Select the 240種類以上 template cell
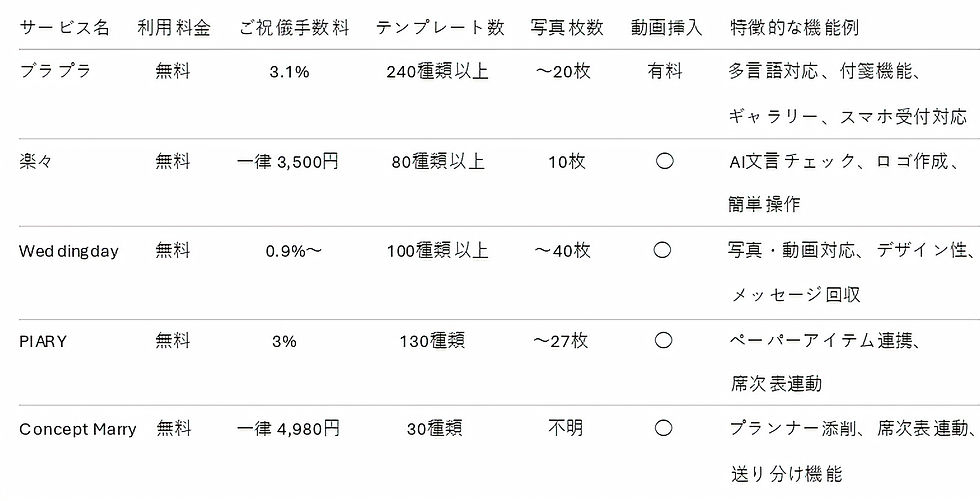 438,72
